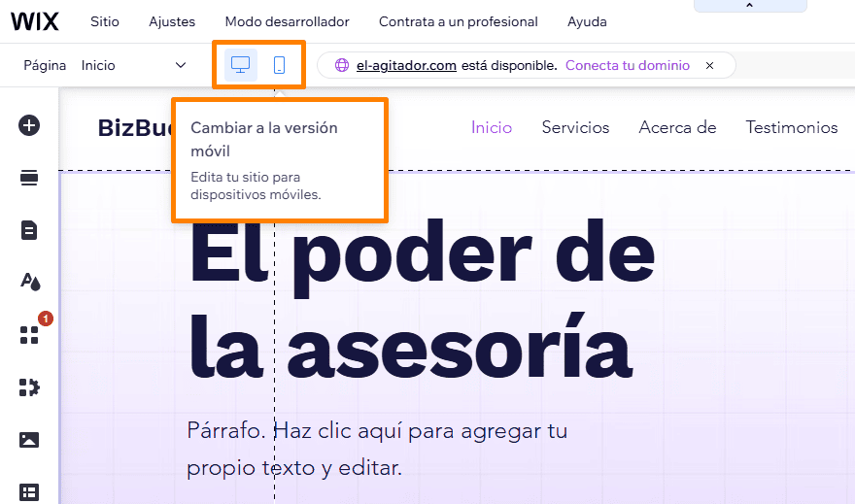Screen dimensions: 855x504
Task: Click the Inicio site navigation item
Action: pos(492,127)
